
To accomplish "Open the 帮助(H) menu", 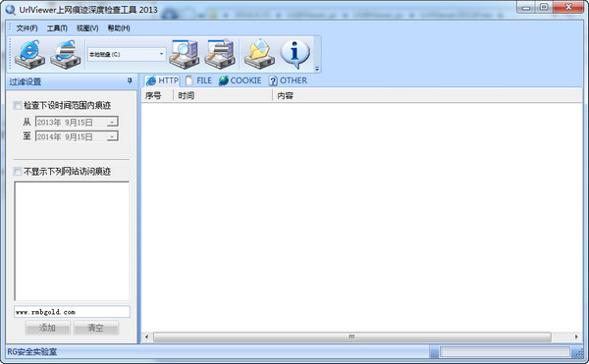I will pyautogui.click(x=119, y=28).
